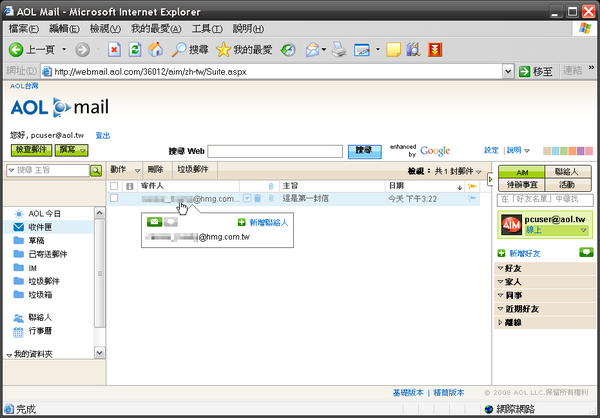Click the buddy list search field
Screen dimensions: 600x418
[545, 199]
